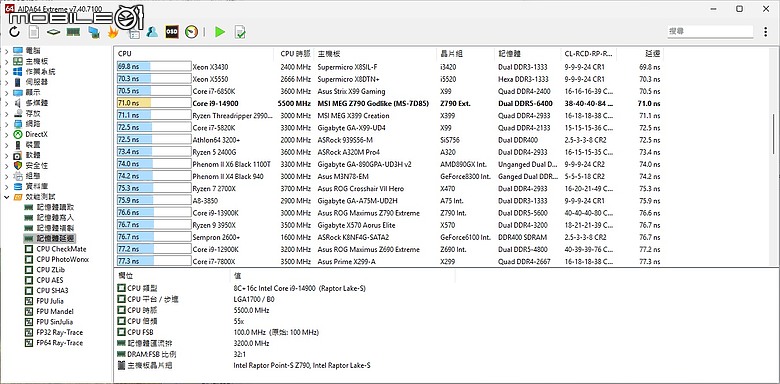Select the highlighted Core i9-14900 result row
The image size is (780, 384).
[389, 103]
